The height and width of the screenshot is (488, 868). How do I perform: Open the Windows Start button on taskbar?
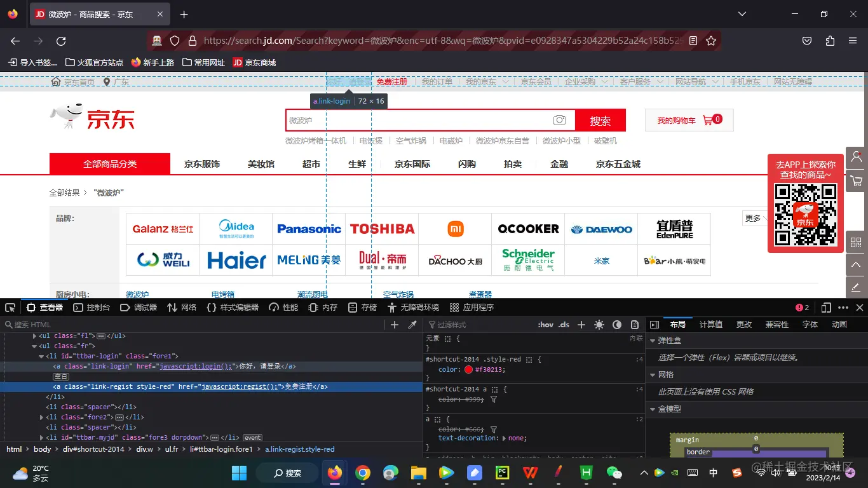[240, 473]
